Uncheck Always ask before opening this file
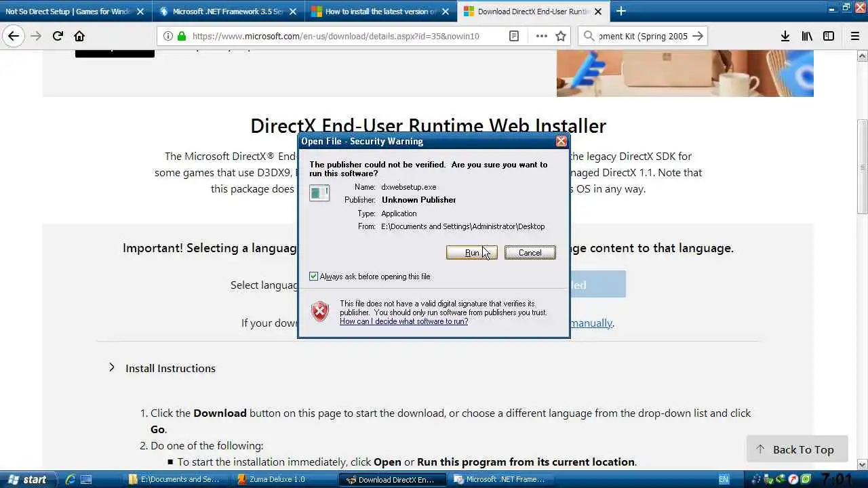Image resolution: width=868 pixels, height=488 pixels. click(x=313, y=277)
